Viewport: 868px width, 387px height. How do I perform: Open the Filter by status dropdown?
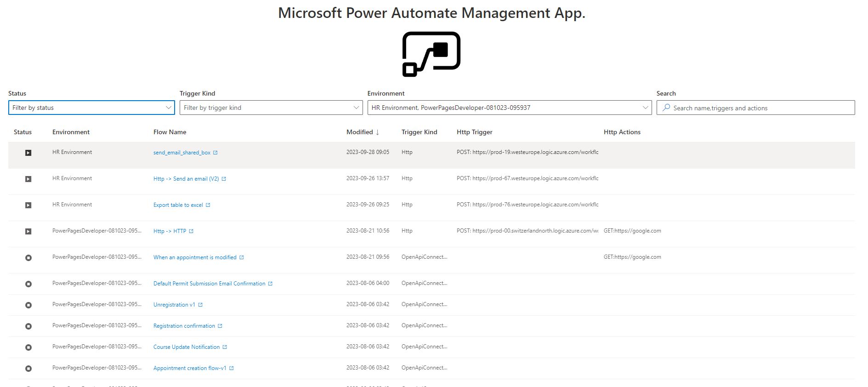[91, 108]
